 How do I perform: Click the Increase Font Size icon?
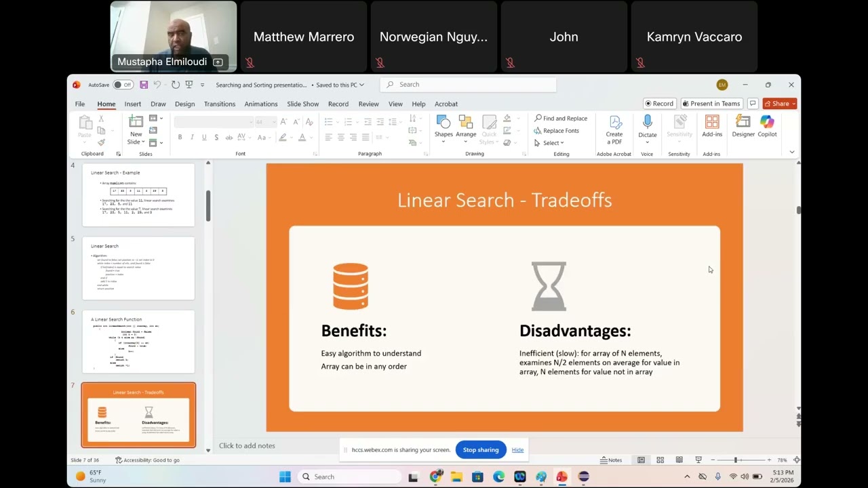[283, 121]
